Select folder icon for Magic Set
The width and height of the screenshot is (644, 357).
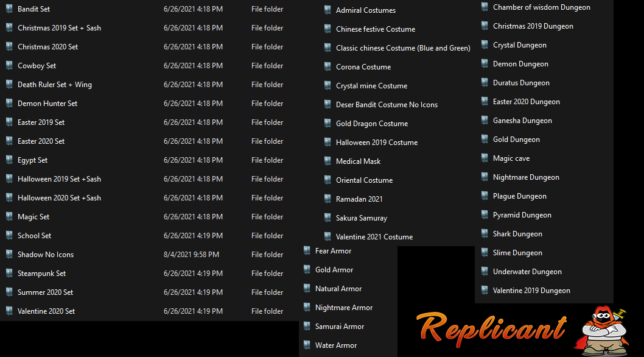pos(9,216)
